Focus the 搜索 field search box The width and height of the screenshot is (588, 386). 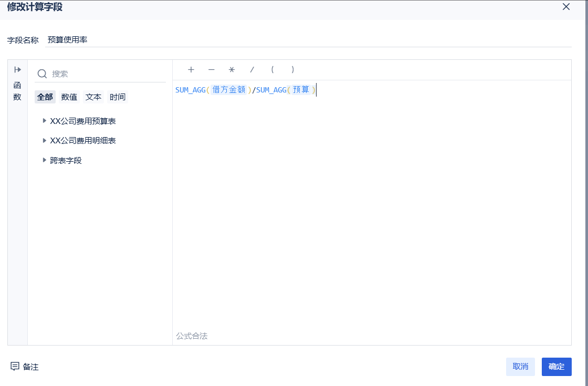(100, 74)
